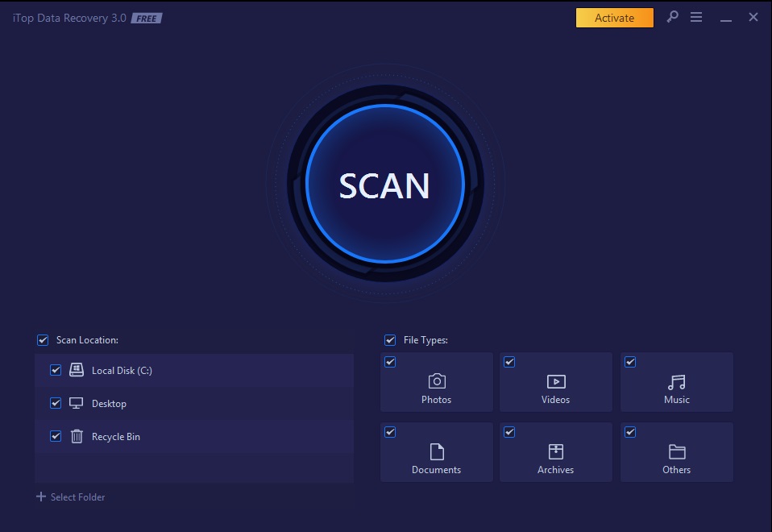Uncheck the Local Disk (C:) checkbox
Viewport: 772px width, 532px height.
(x=56, y=370)
